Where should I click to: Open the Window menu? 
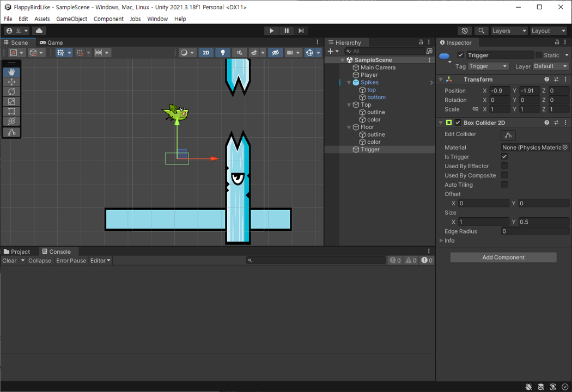click(157, 19)
